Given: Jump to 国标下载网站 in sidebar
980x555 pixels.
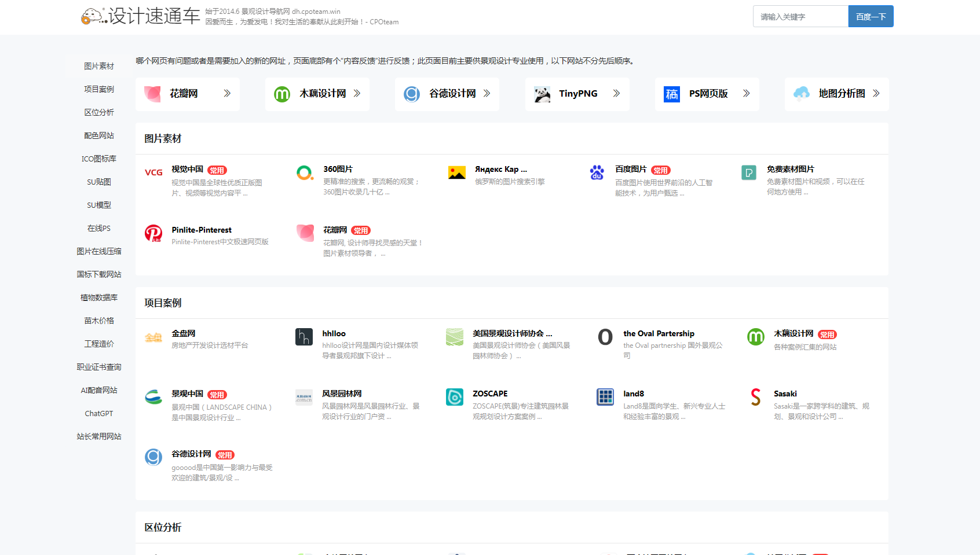Looking at the screenshot, I should pos(99,274).
